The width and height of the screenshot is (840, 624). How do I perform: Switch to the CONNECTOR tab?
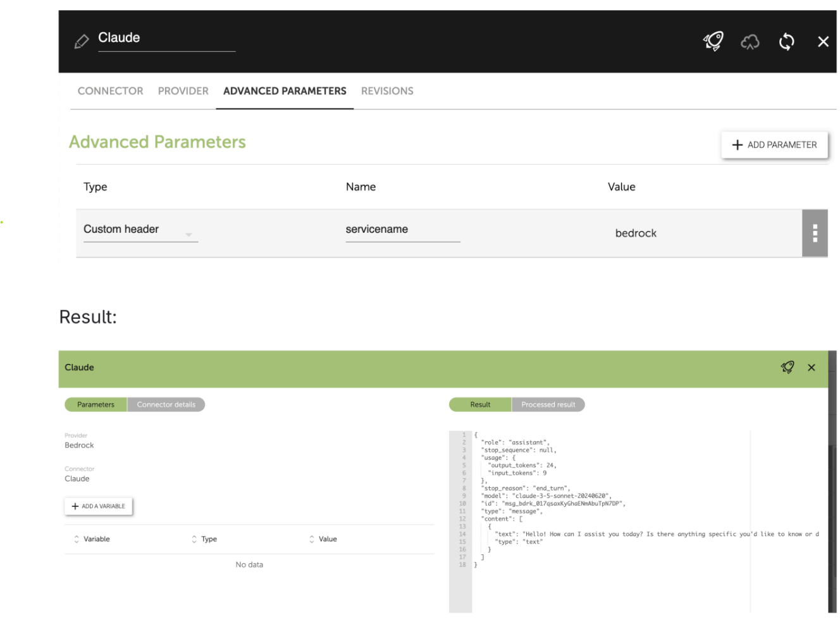(110, 91)
